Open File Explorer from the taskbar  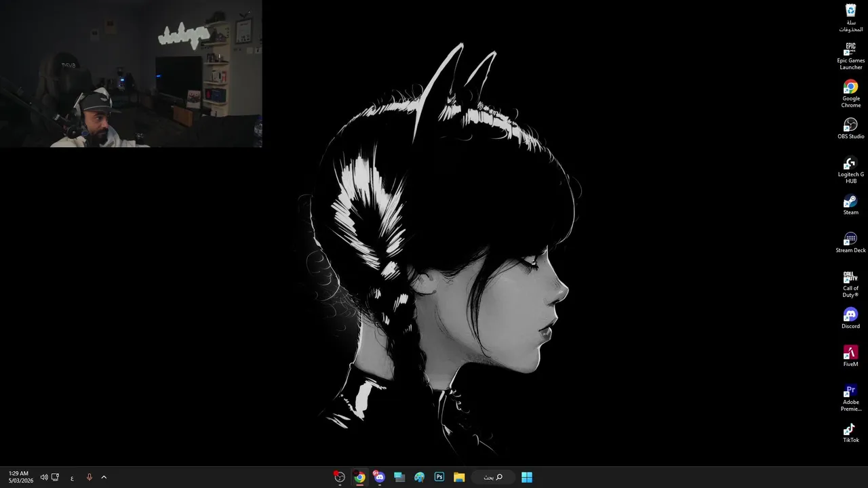pyautogui.click(x=459, y=477)
